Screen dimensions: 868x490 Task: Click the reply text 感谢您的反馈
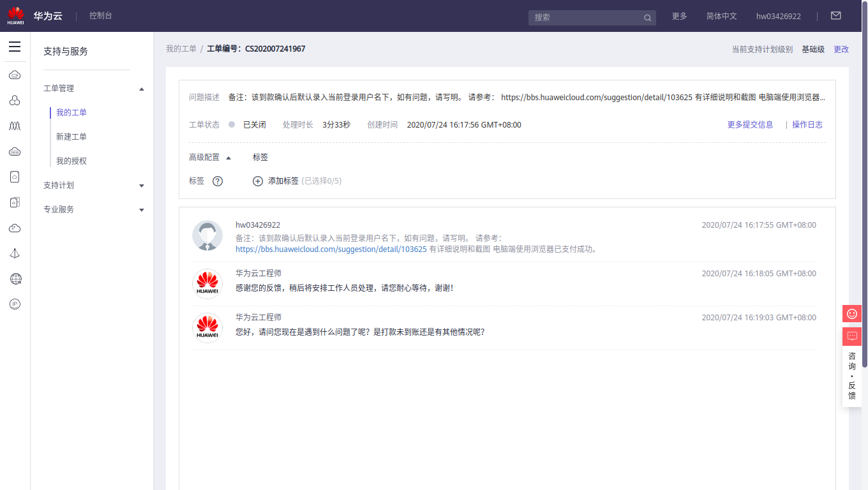[x=344, y=288]
